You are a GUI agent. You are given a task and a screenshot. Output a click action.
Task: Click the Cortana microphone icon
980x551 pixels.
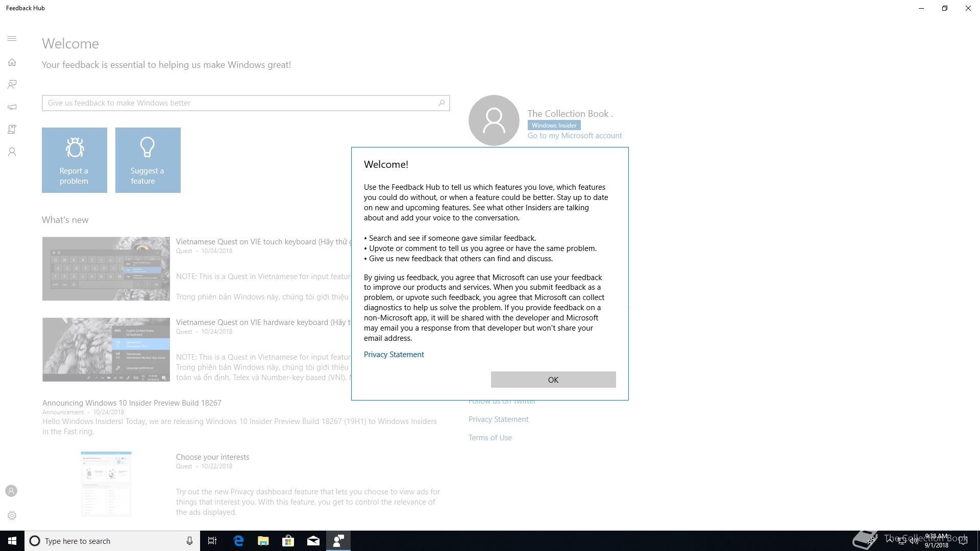189,541
